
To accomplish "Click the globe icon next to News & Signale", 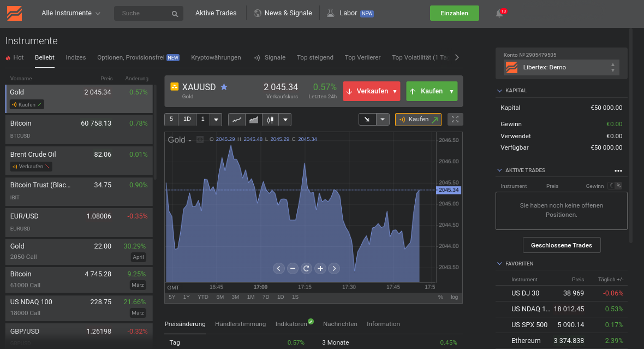I will [x=258, y=13].
